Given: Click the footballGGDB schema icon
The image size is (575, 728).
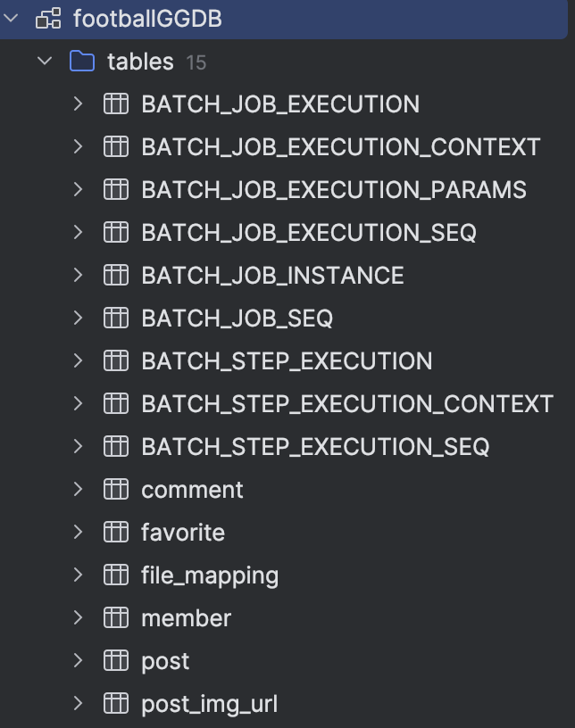Looking at the screenshot, I should point(47,18).
